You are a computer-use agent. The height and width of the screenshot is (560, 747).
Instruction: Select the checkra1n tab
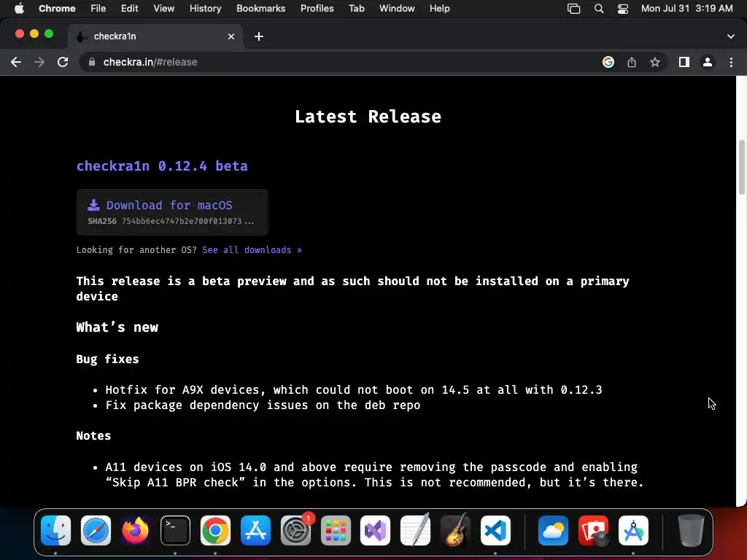point(155,36)
